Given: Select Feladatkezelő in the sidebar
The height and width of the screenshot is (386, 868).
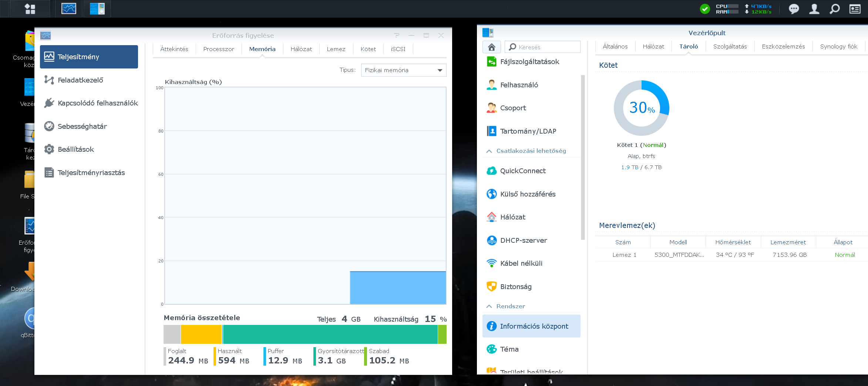Looking at the screenshot, I should tap(80, 80).
